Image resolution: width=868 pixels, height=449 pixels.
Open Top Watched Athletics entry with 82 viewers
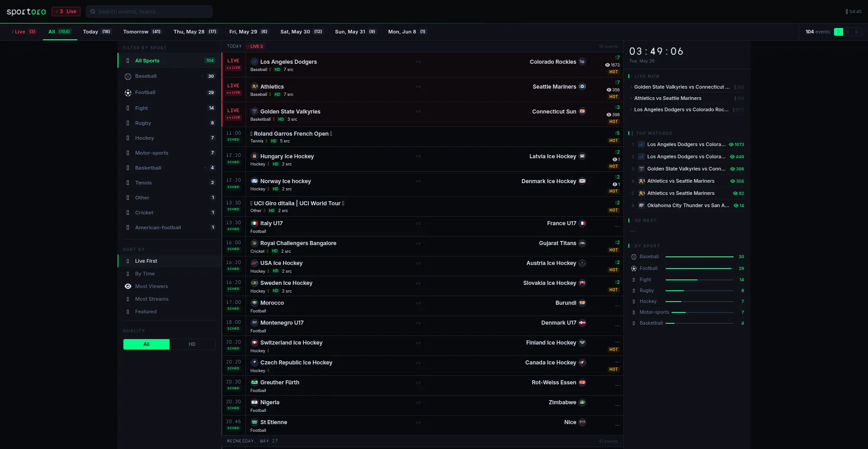coord(687,193)
